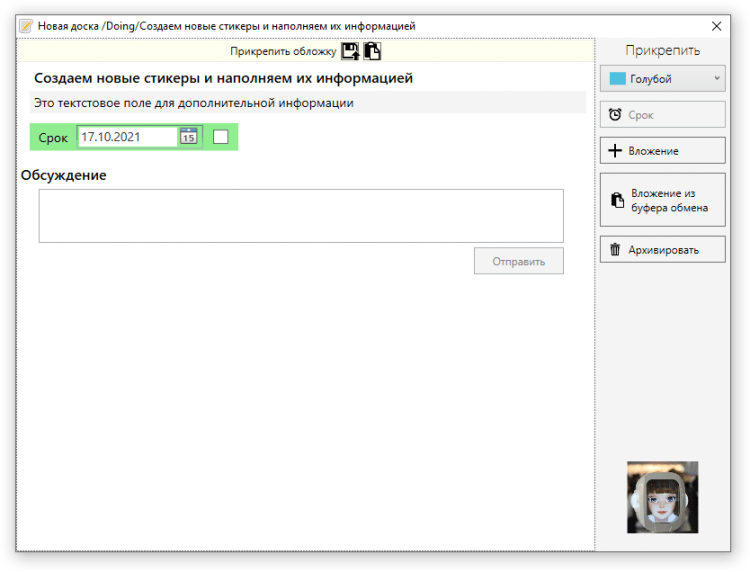The width and height of the screenshot is (750, 572).
Task: Click the trash bin icon for archiving
Action: (x=615, y=249)
